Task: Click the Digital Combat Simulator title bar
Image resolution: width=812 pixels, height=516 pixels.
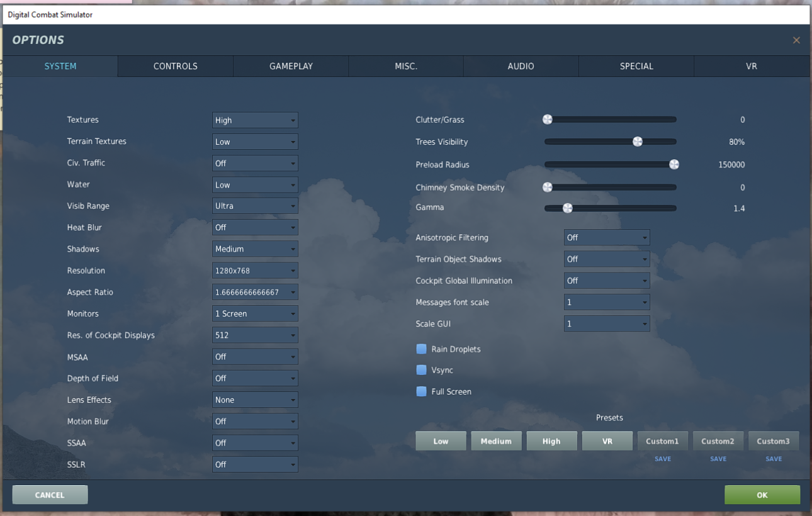Action: (x=406, y=14)
